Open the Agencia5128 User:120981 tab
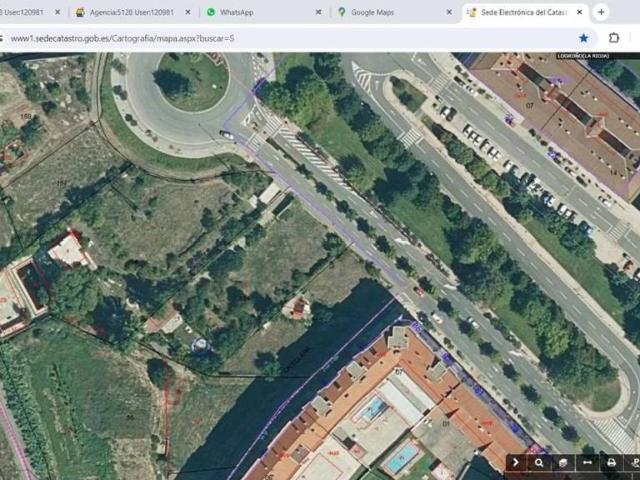Viewport: 640px width, 480px height. pos(131,12)
